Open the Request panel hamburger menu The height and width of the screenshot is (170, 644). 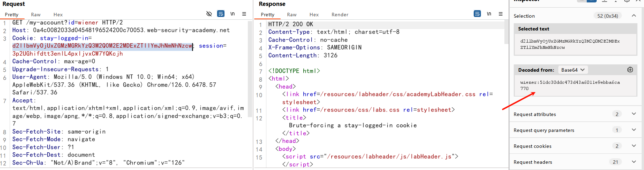point(244,14)
